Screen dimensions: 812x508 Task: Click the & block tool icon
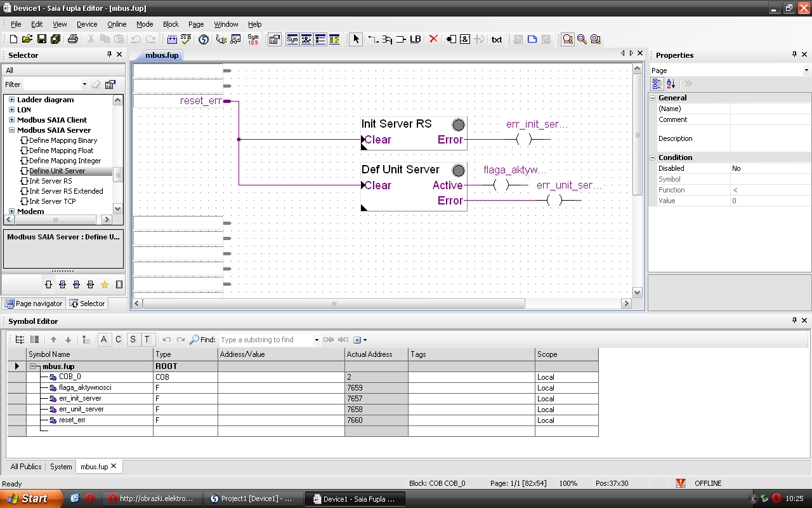[x=465, y=39]
